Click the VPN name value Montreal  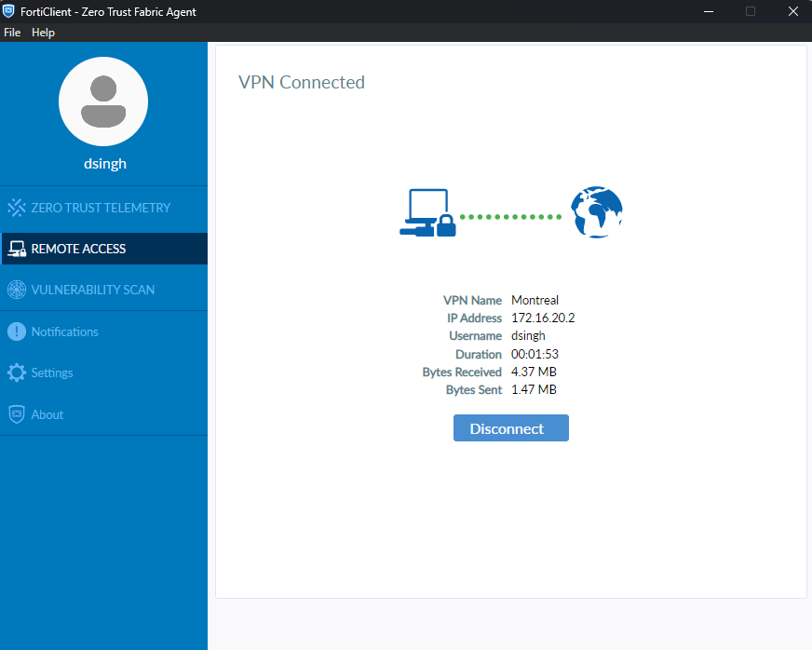click(x=535, y=301)
